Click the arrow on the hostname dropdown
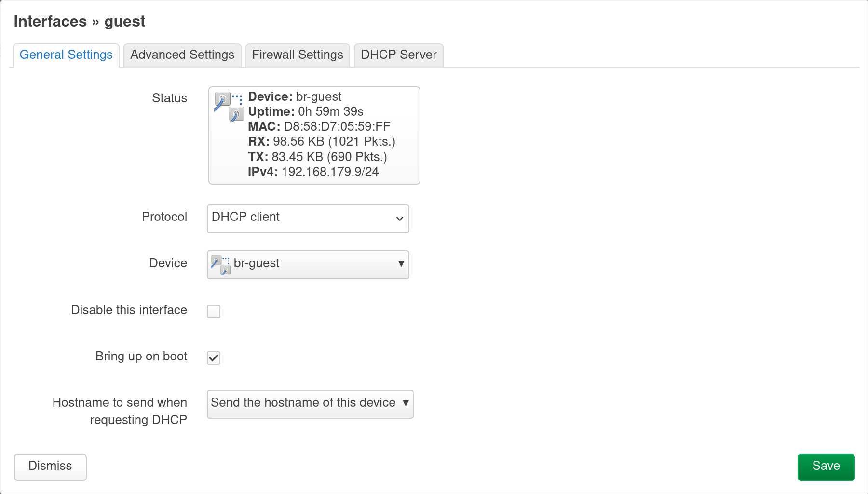The height and width of the screenshot is (494, 868). [405, 404]
